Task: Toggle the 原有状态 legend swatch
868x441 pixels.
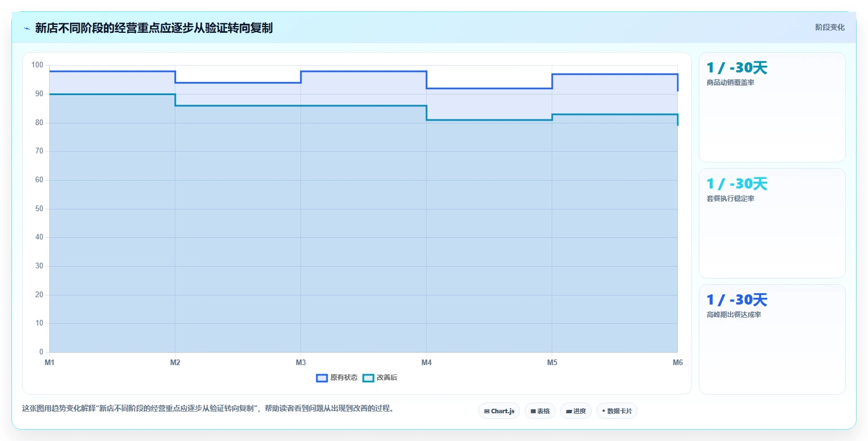Action: tap(322, 378)
